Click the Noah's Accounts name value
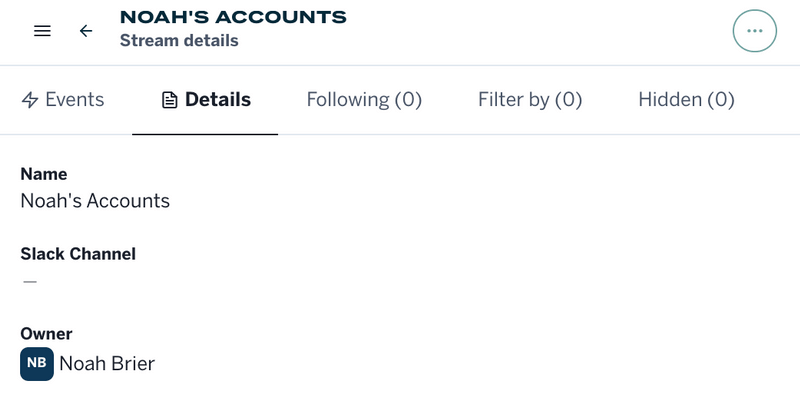Image resolution: width=800 pixels, height=401 pixels. point(95,201)
